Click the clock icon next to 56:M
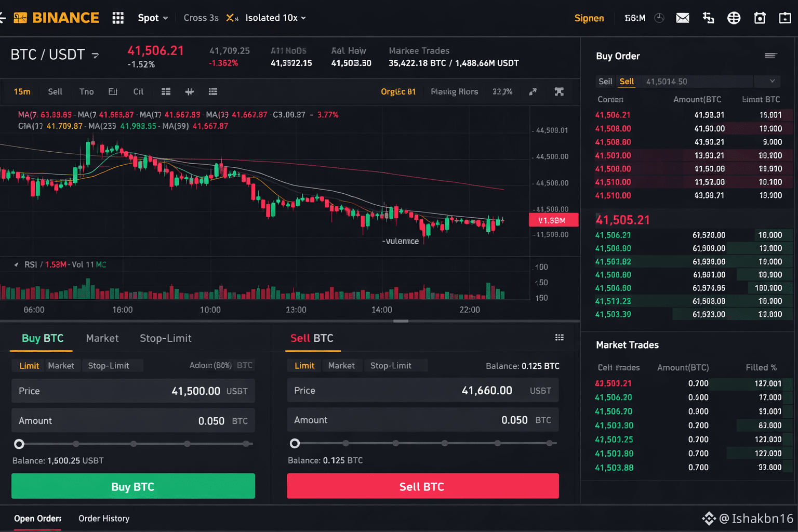Viewport: 798px width, 532px height. [659, 18]
